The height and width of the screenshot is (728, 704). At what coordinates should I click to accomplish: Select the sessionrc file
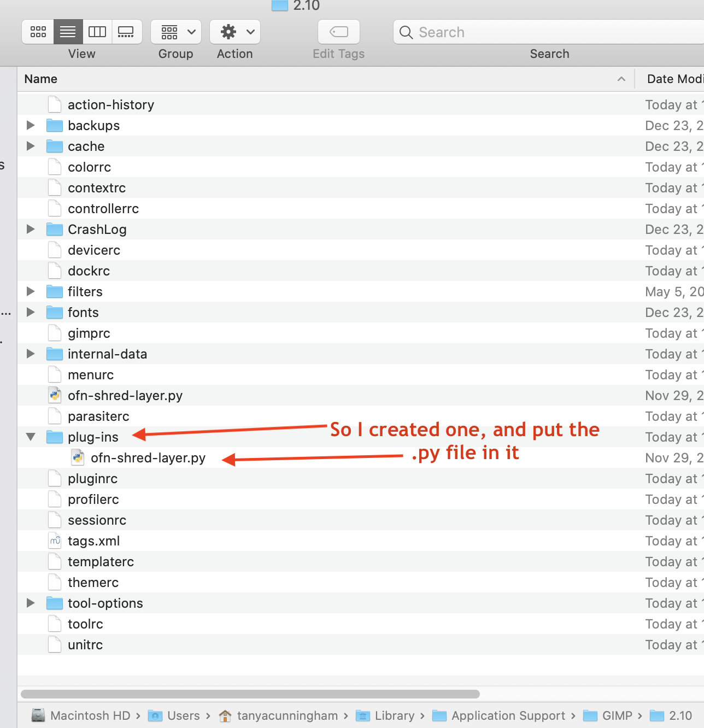pyautogui.click(x=97, y=520)
